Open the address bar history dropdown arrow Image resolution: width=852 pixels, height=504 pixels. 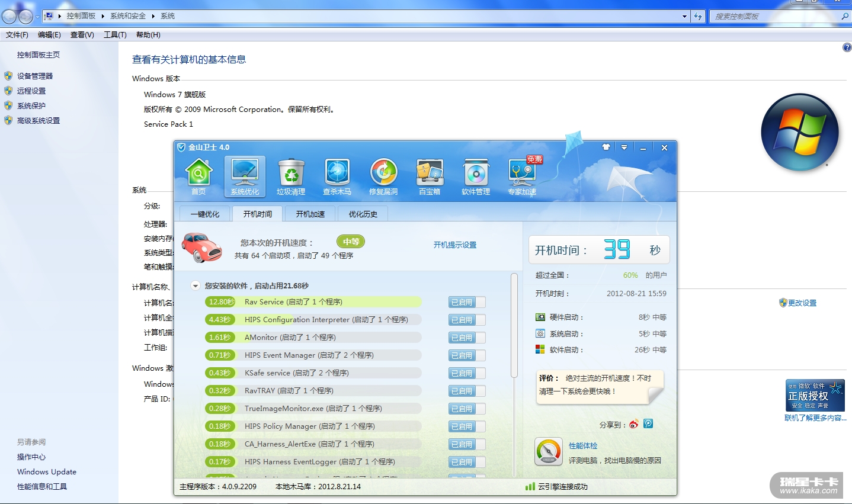685,16
